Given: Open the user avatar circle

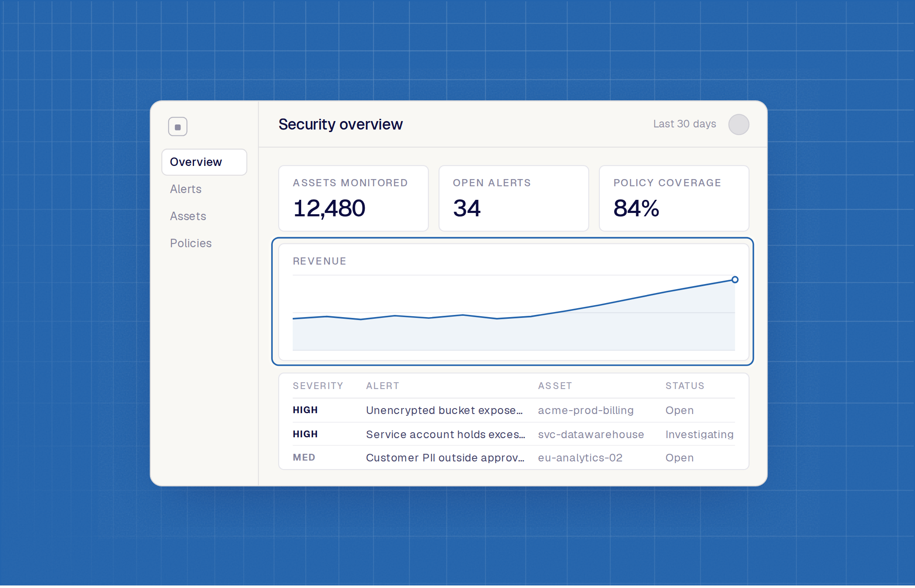Looking at the screenshot, I should pyautogui.click(x=738, y=124).
